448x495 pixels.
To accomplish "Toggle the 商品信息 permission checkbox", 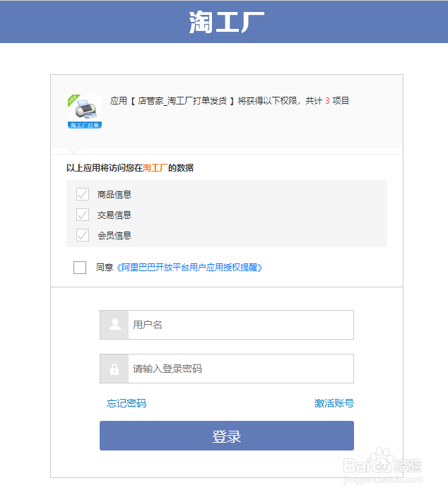I will [x=83, y=194].
